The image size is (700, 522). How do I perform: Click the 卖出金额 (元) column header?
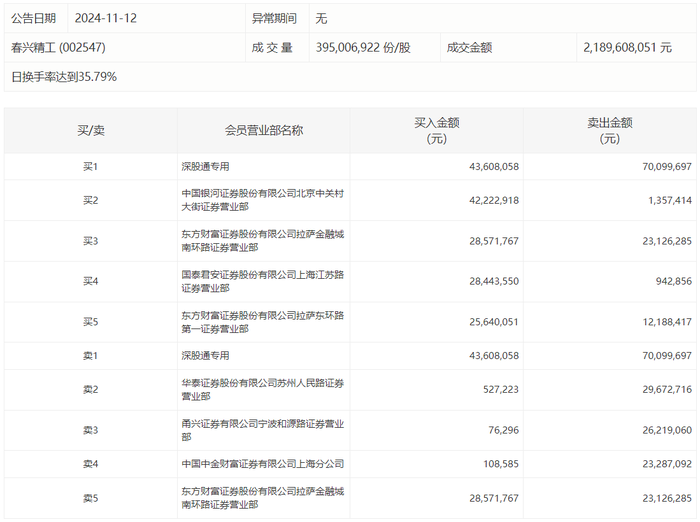[x=610, y=130]
